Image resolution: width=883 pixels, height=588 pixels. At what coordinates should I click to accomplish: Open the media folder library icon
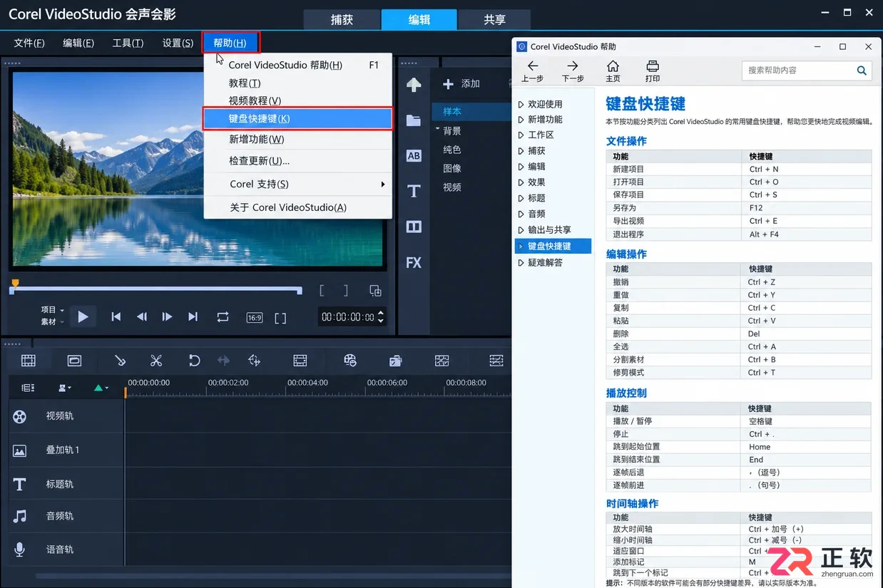(x=414, y=120)
